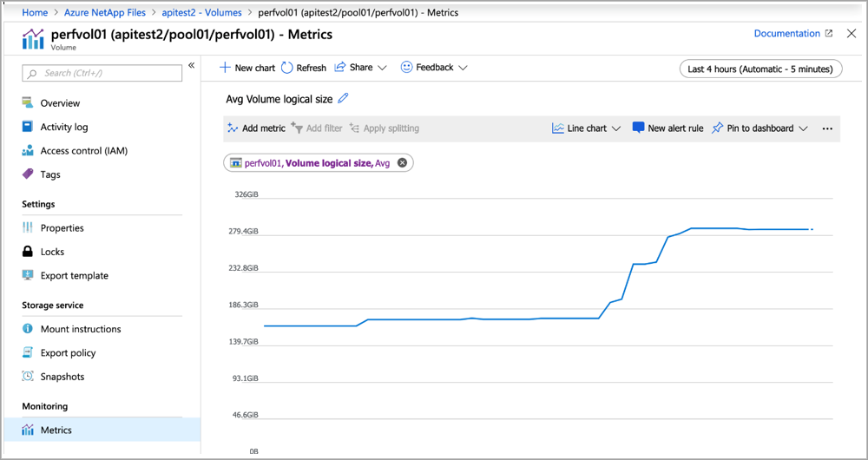This screenshot has height=460, width=868.
Task: Open the time range Last 4 hours selector
Action: coord(759,69)
